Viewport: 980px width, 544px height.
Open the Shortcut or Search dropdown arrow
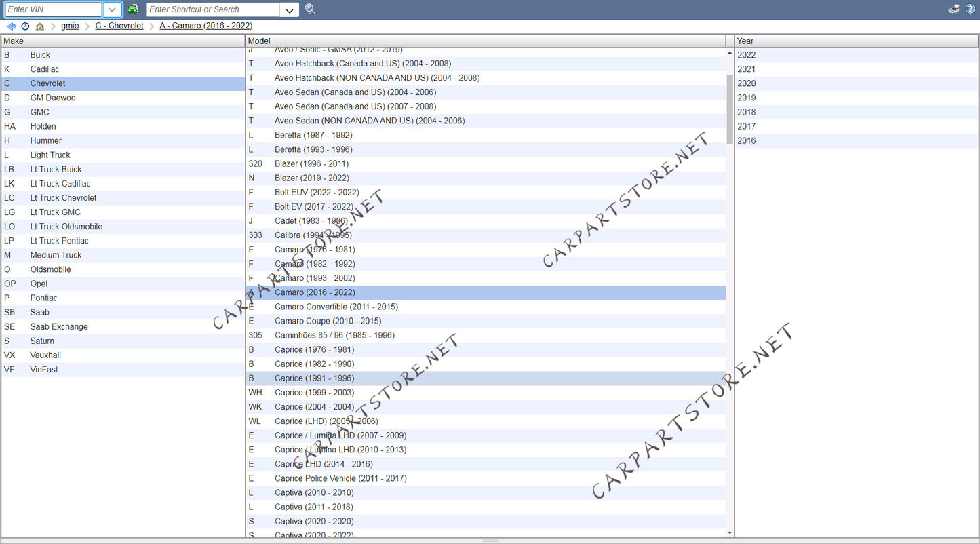coord(290,9)
